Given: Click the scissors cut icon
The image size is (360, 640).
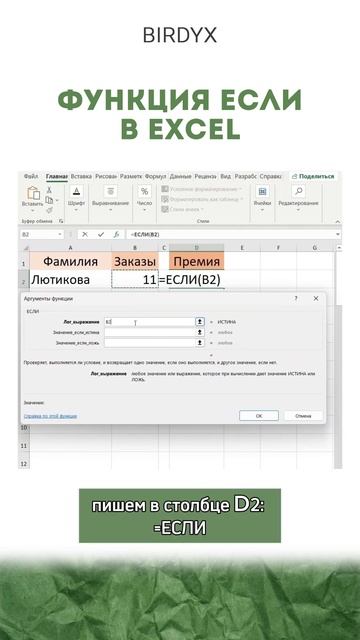Looking at the screenshot, I should (x=49, y=190).
